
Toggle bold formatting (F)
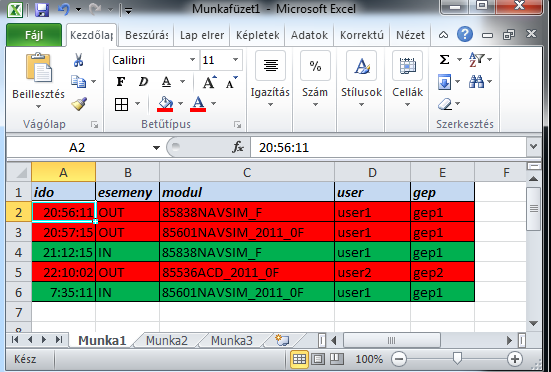pos(121,82)
